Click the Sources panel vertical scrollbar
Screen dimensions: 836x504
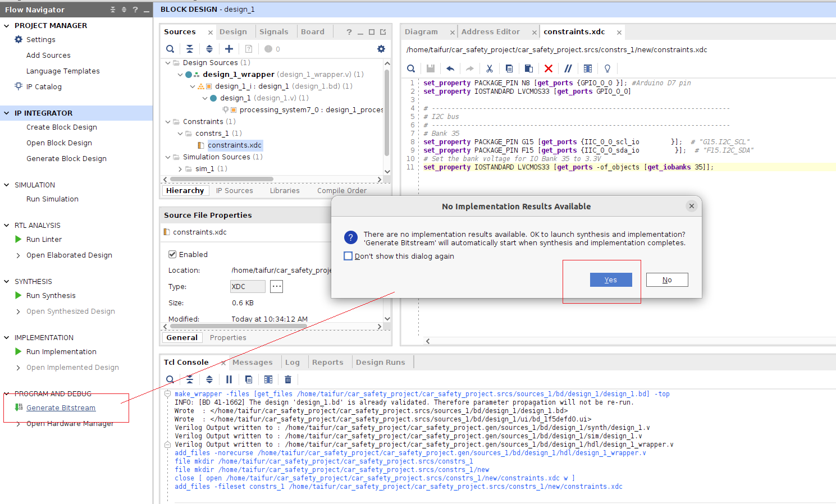pos(387,112)
